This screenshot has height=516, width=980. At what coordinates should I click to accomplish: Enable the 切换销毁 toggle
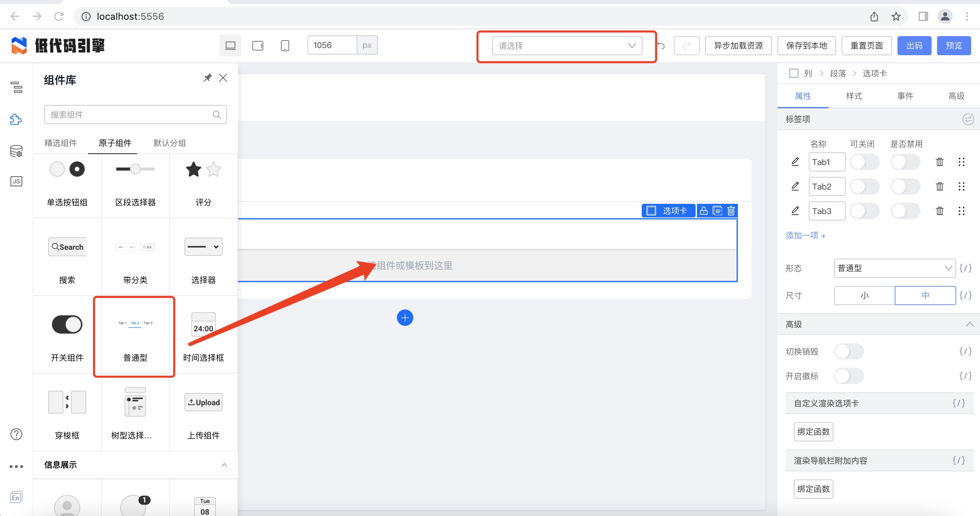(849, 351)
